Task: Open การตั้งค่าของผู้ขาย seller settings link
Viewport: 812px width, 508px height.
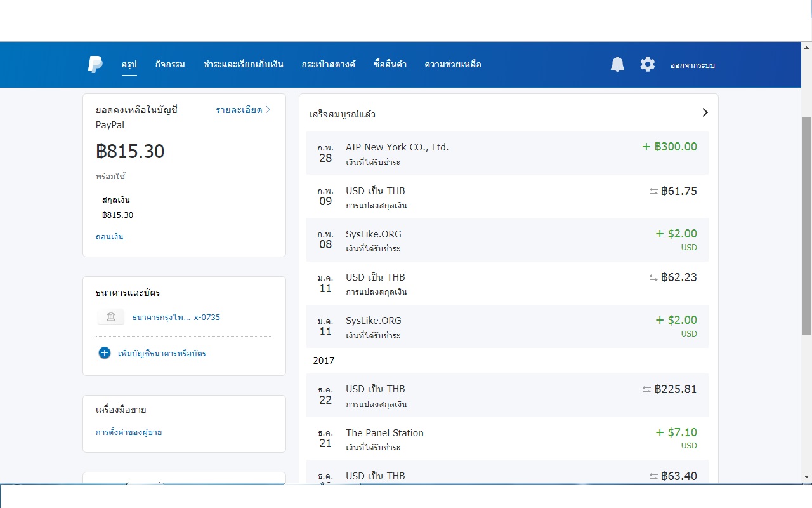Action: pyautogui.click(x=129, y=432)
